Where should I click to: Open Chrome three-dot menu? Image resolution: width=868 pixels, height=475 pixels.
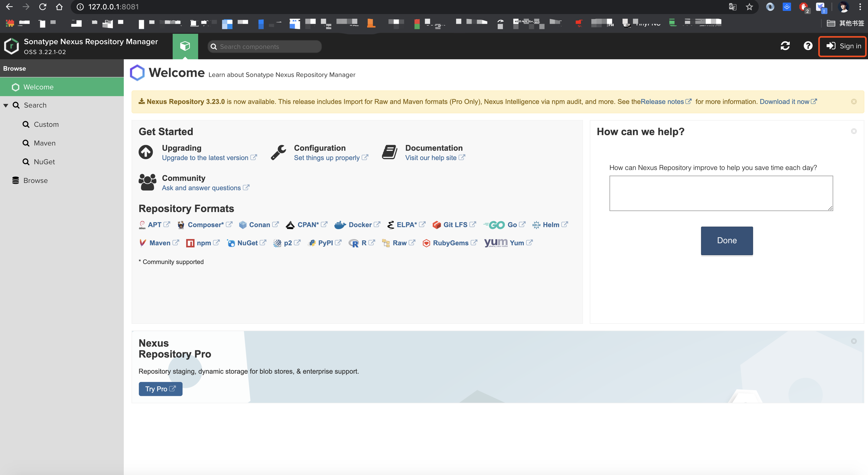(860, 7)
